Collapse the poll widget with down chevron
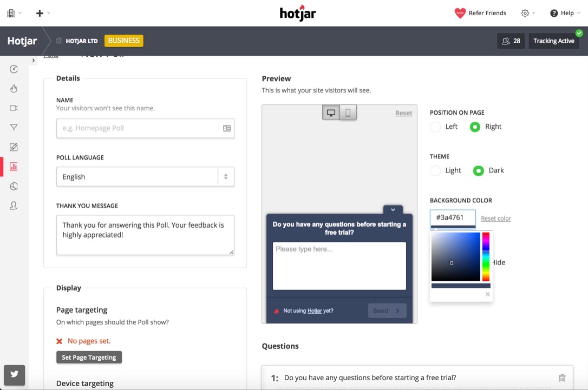This screenshot has width=588, height=390. click(x=393, y=210)
